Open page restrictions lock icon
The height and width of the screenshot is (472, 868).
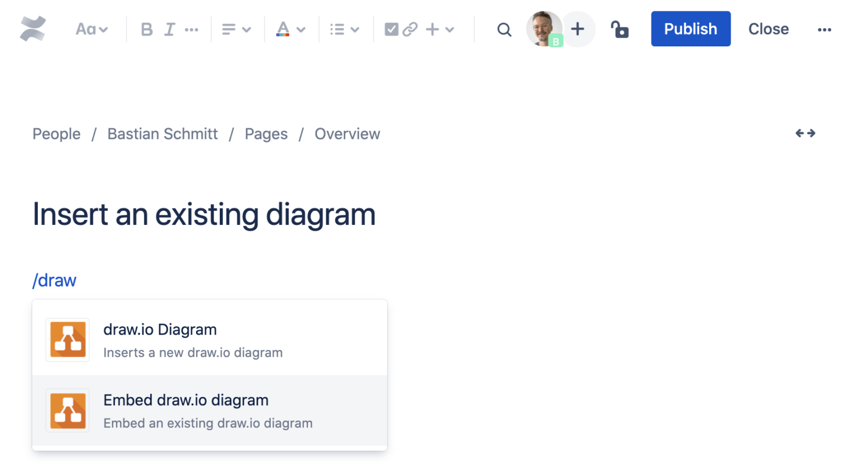(x=620, y=29)
